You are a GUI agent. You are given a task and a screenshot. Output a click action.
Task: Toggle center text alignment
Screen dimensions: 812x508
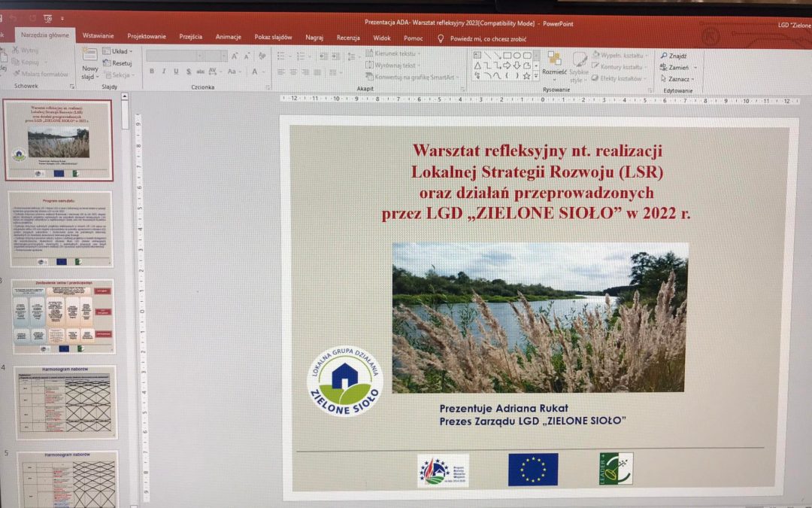(293, 72)
